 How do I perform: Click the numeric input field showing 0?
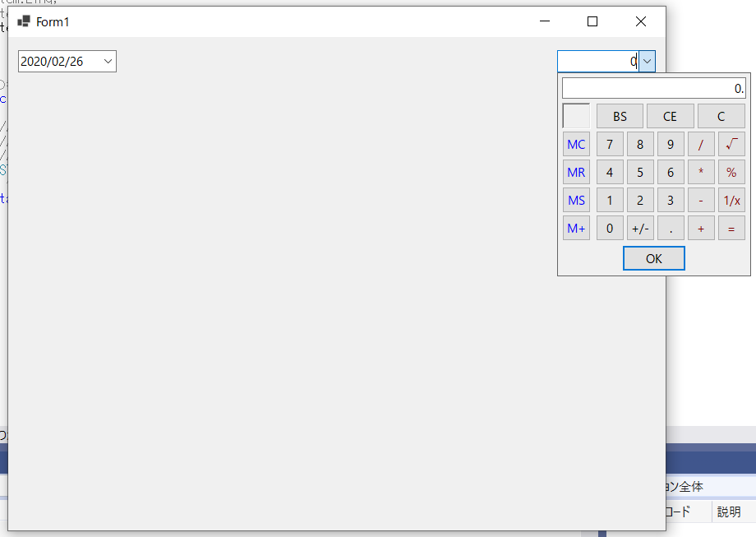point(598,62)
